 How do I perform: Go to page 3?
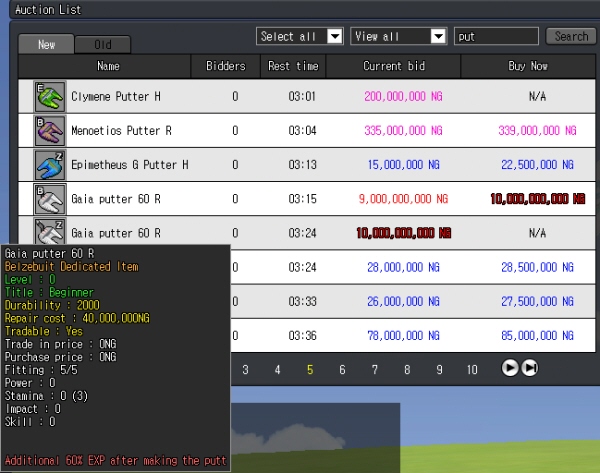(245, 370)
